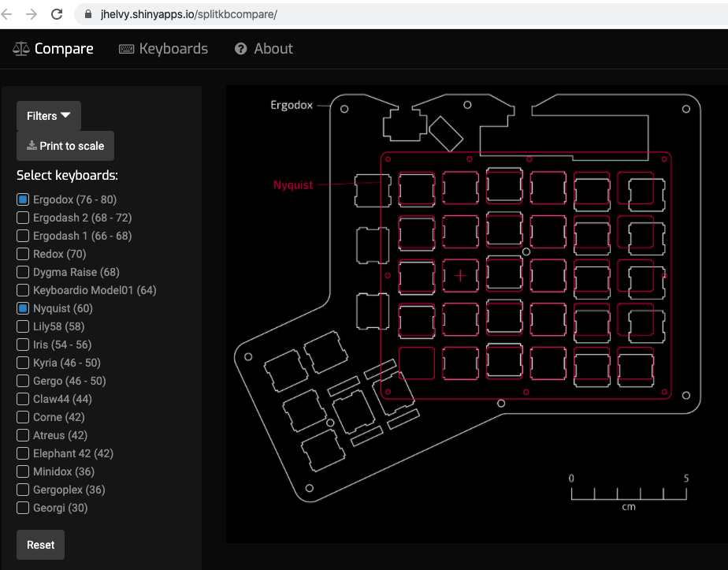Select the Elephant 42 (42) checkbox
The height and width of the screenshot is (570, 728).
[x=23, y=453]
